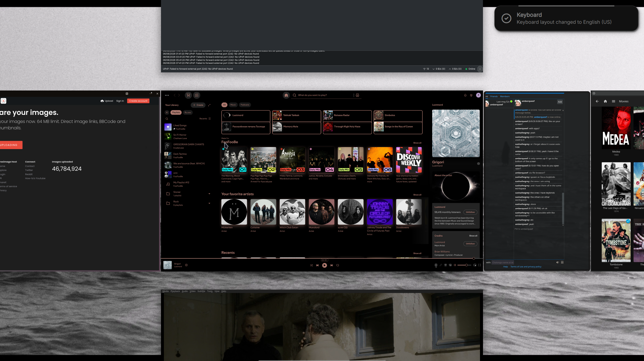Open the Subtitle menu in video player
644x361 pixels.
coord(201,291)
